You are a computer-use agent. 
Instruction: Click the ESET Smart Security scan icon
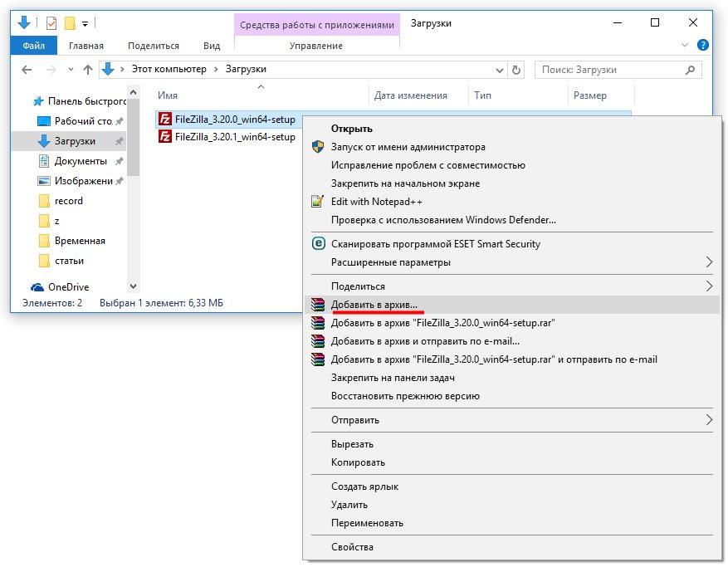tap(317, 244)
